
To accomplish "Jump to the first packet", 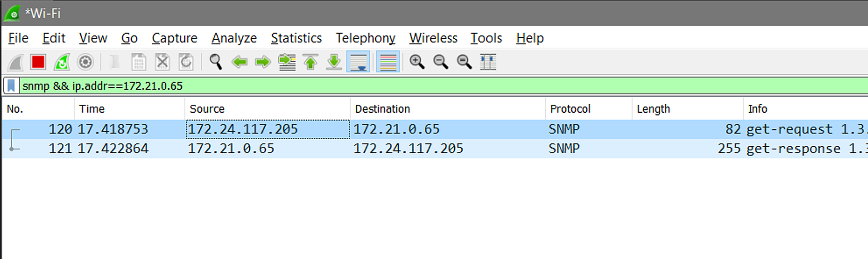I will pos(310,62).
